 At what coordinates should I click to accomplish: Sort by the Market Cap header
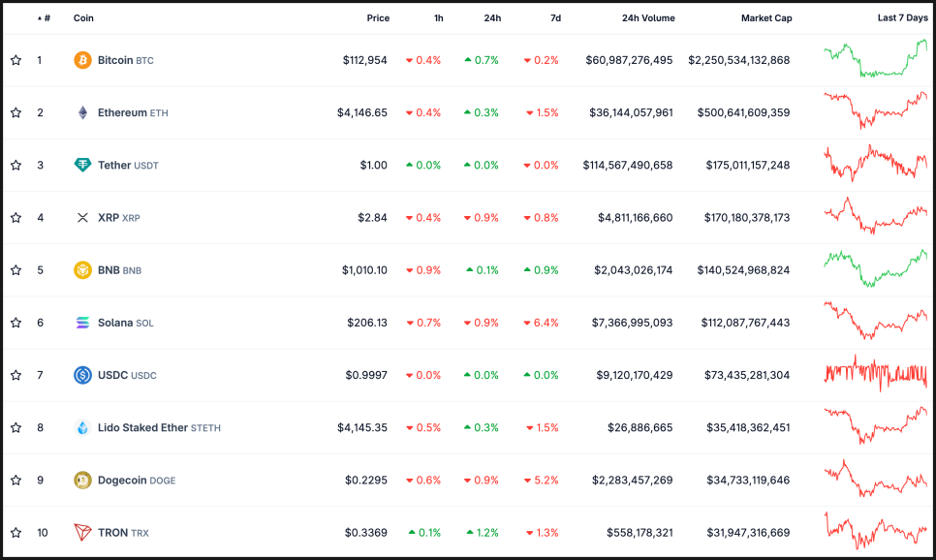tap(766, 17)
